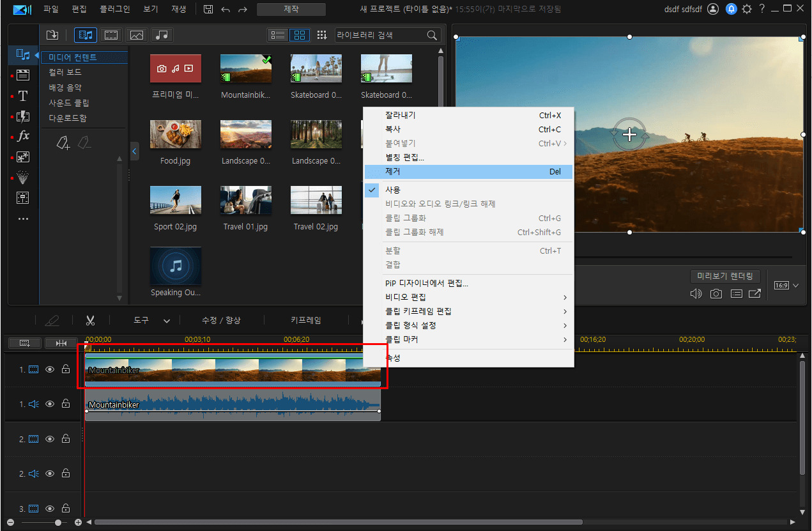Collapse the explorer panel with arrow
Image resolution: width=812 pixels, height=531 pixels.
click(134, 151)
